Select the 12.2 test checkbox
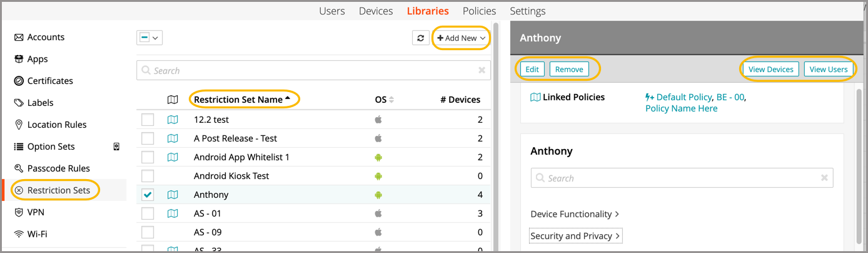868x253 pixels. [148, 120]
